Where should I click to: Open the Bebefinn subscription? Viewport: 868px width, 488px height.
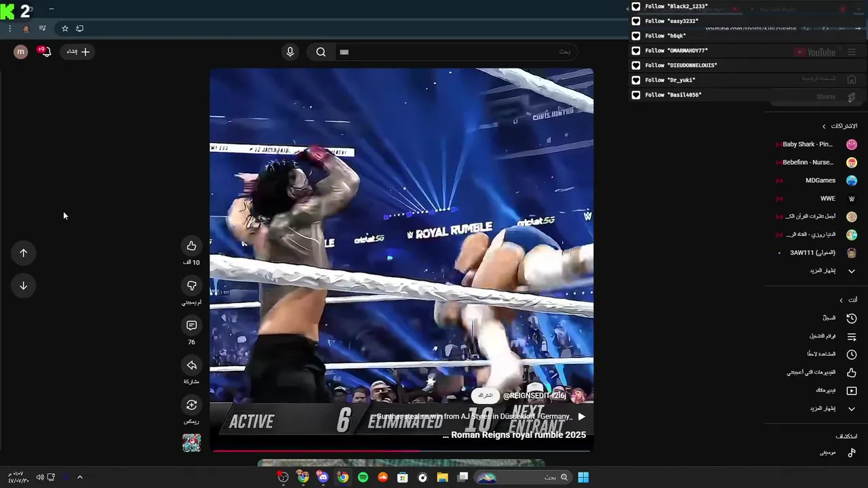click(x=816, y=163)
